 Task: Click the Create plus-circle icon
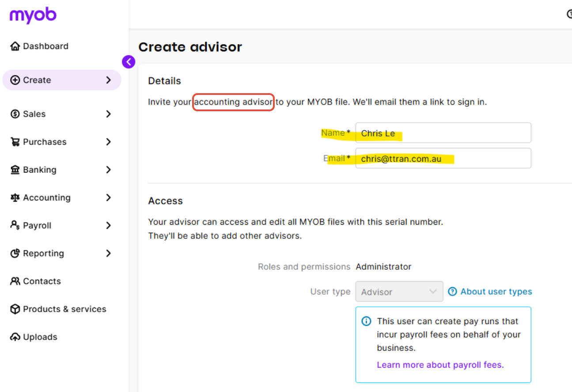tap(15, 80)
